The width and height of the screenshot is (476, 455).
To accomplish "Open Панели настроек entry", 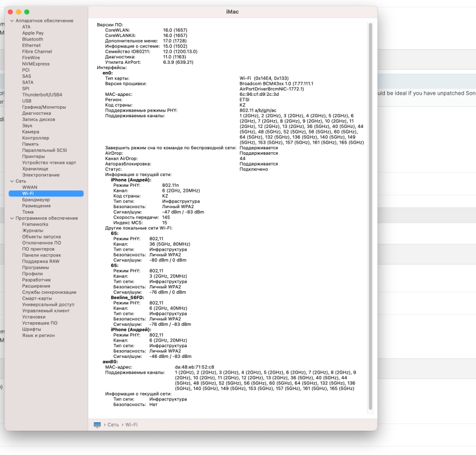I will click(41, 255).
